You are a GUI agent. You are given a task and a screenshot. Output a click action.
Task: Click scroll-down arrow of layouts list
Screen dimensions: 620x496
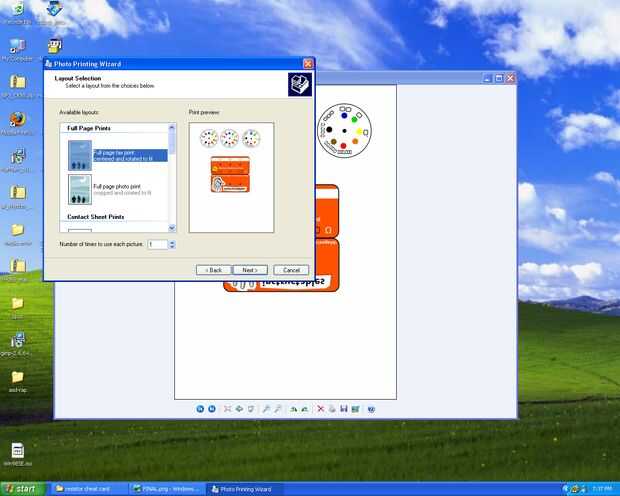pyautogui.click(x=172, y=228)
